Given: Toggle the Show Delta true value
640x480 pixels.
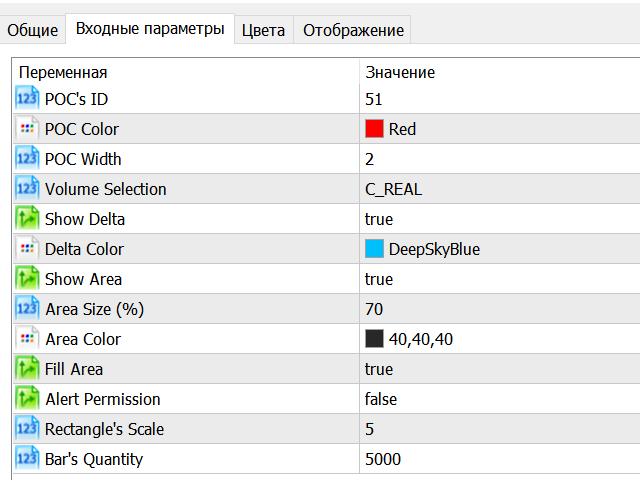Looking at the screenshot, I should (x=379, y=220).
